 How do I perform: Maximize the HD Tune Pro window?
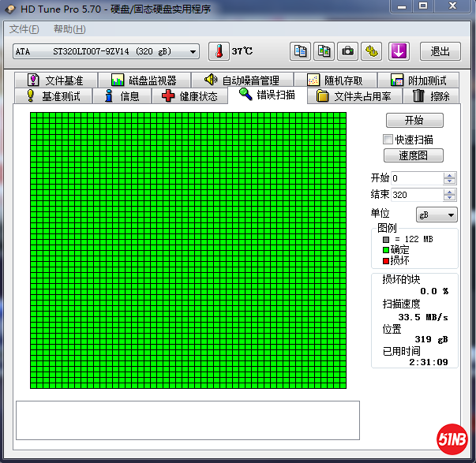point(423,6)
